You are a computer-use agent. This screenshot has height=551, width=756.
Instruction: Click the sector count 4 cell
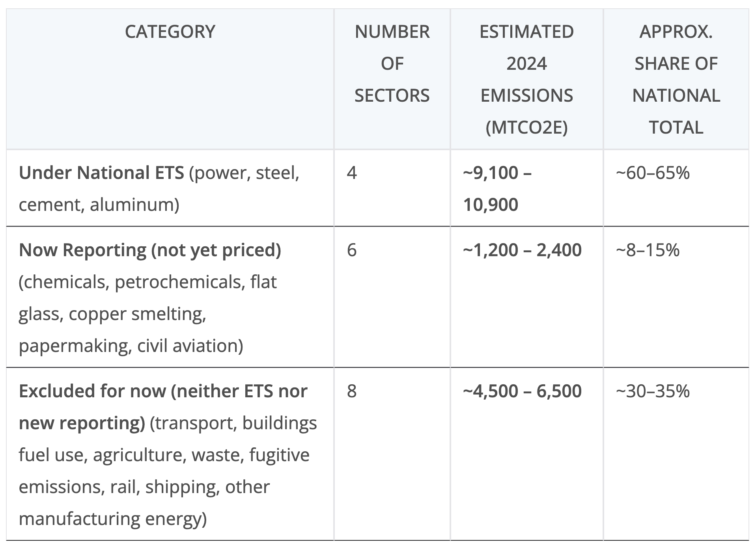[352, 173]
